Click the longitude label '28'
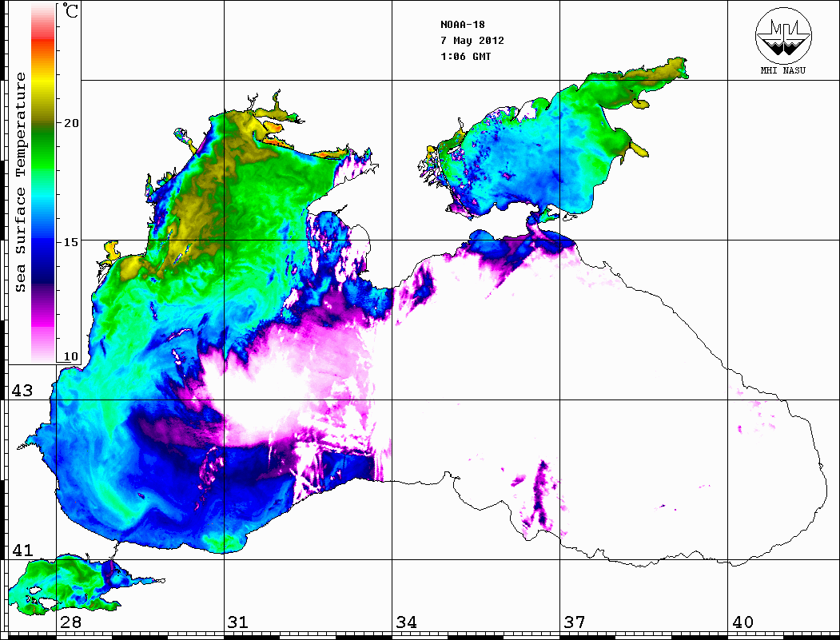 click(x=70, y=622)
